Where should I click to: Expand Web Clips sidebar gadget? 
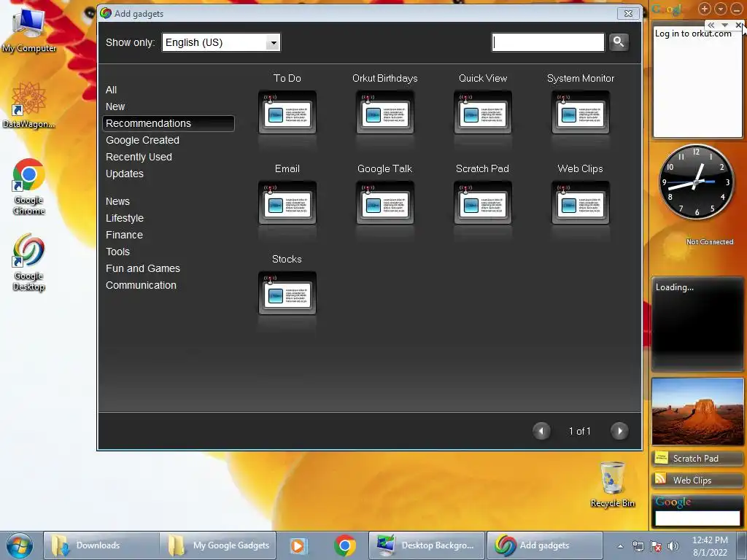point(697,480)
